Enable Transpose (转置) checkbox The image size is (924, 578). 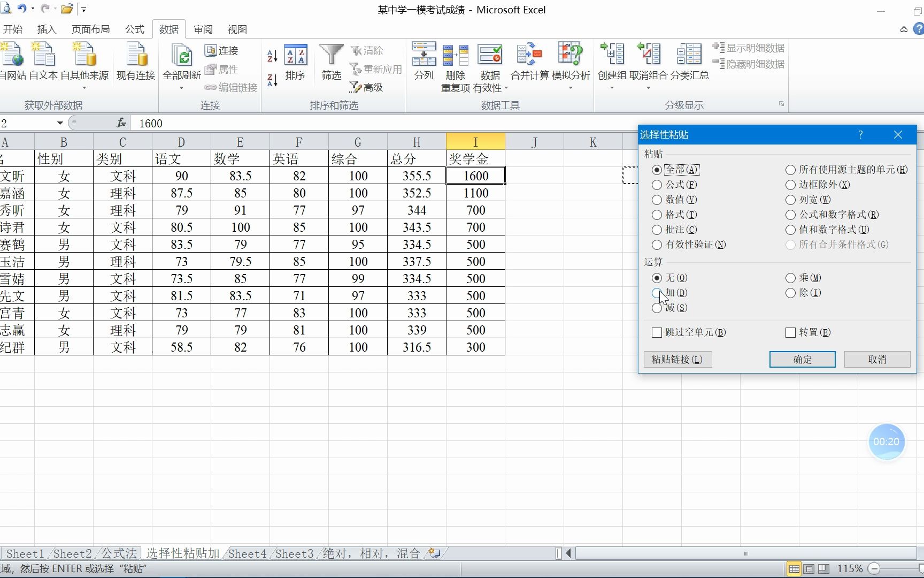tap(791, 332)
